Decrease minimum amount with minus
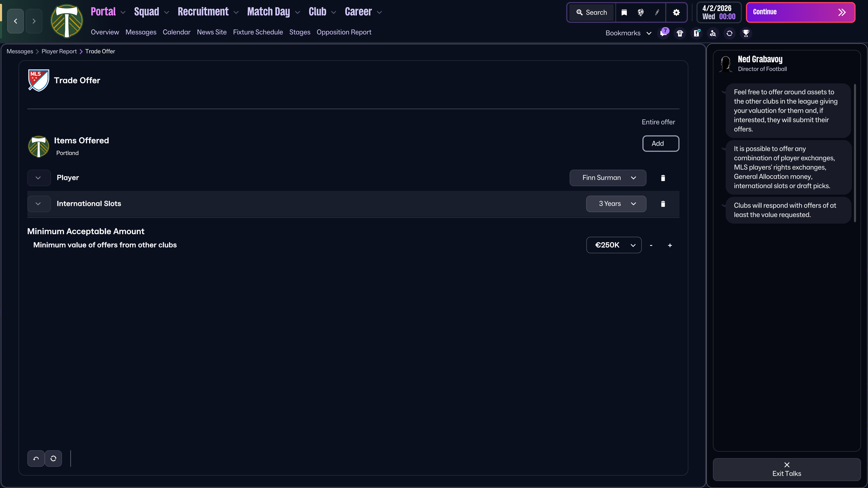Image resolution: width=868 pixels, height=488 pixels. pyautogui.click(x=651, y=245)
